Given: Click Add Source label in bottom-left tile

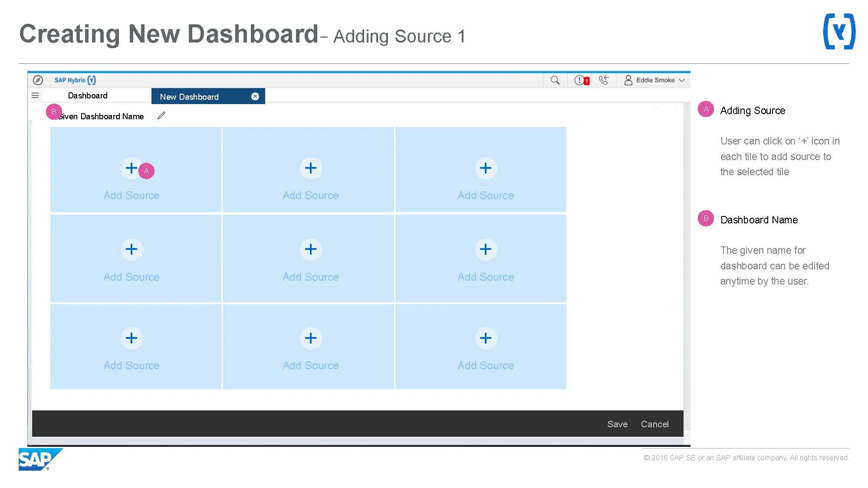Looking at the screenshot, I should pos(132,365).
